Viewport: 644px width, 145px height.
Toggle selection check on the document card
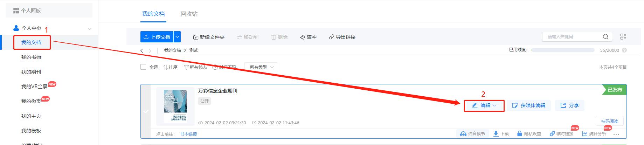tap(146, 111)
